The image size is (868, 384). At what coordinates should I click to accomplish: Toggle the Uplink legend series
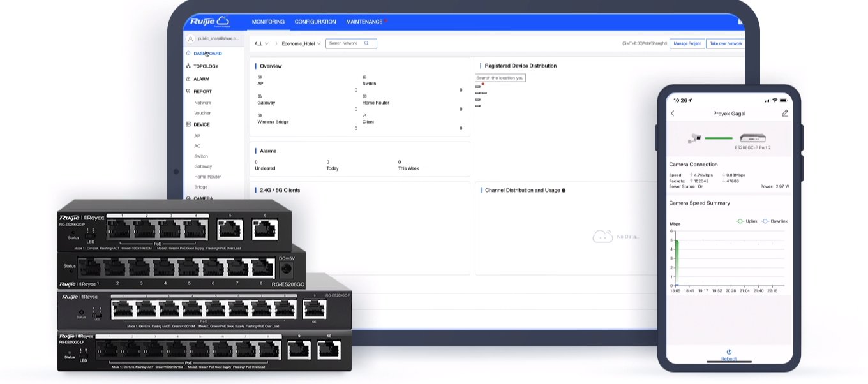coord(746,221)
